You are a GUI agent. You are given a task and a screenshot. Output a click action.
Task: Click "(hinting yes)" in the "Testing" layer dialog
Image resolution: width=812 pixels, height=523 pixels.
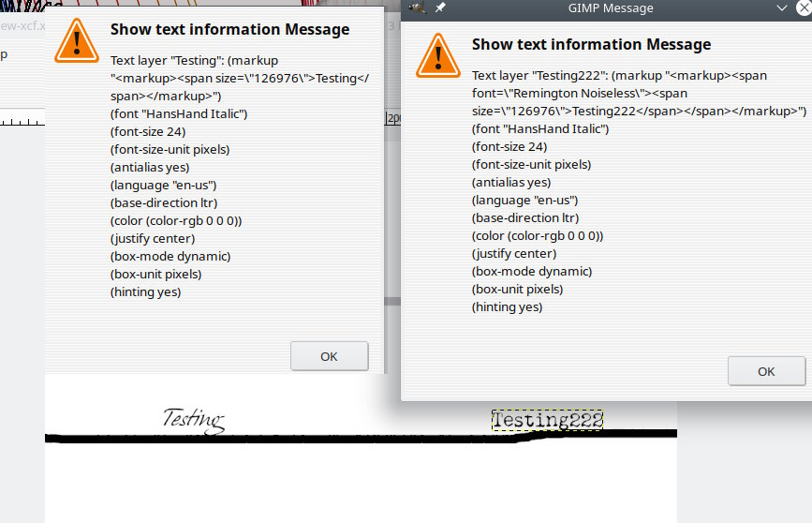145,291
